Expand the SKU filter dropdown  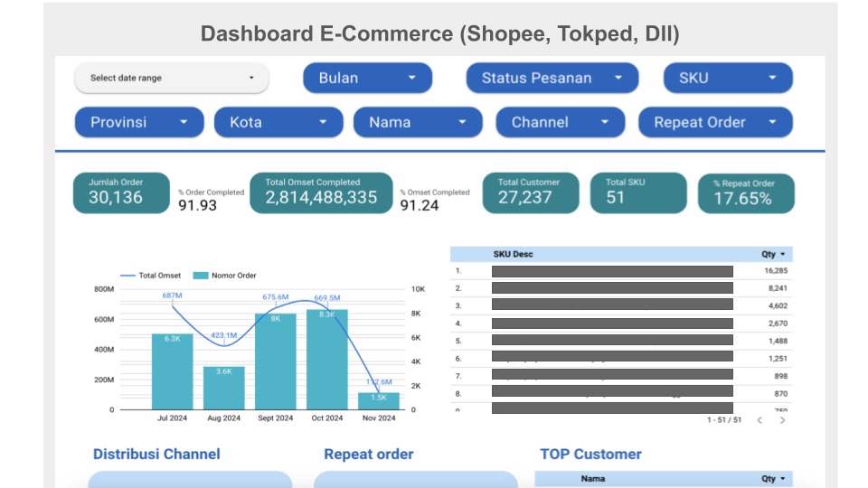728,78
